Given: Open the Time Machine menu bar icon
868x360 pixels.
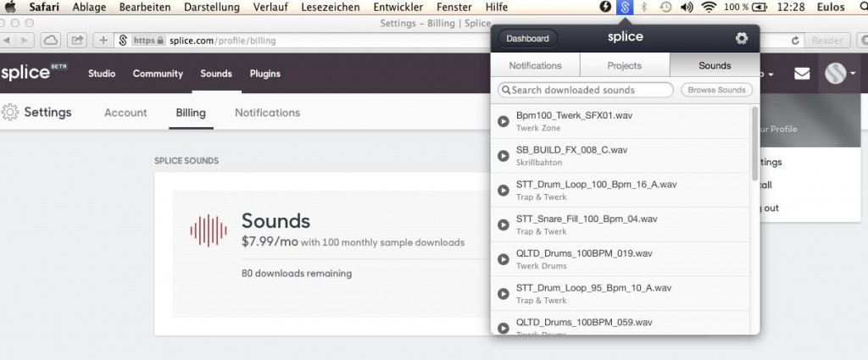Looking at the screenshot, I should (666, 7).
